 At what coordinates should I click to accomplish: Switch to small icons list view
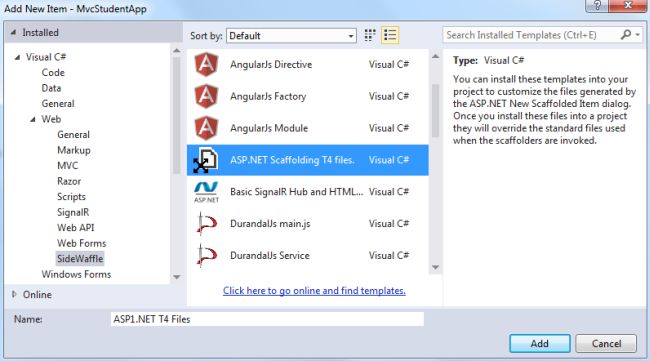coord(390,35)
